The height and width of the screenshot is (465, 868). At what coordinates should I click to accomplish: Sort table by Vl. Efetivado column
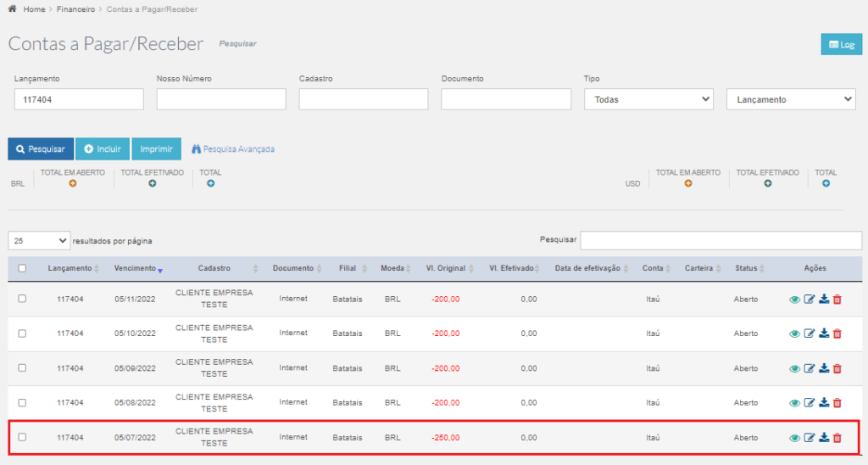513,268
